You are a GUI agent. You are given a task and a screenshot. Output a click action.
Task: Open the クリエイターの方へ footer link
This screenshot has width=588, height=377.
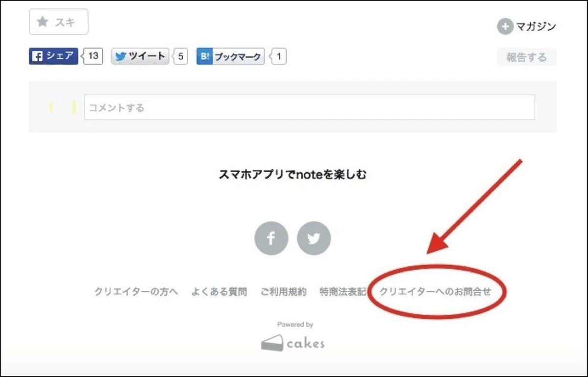click(x=135, y=291)
